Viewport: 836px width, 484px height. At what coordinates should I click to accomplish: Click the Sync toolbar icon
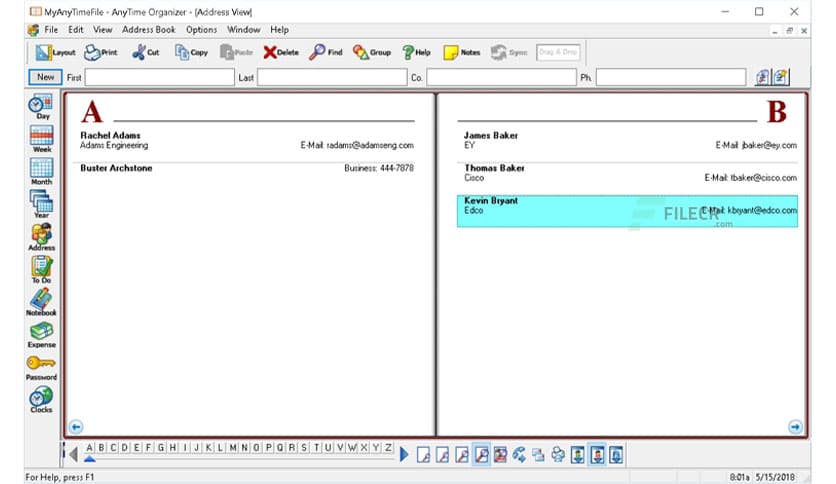point(509,52)
